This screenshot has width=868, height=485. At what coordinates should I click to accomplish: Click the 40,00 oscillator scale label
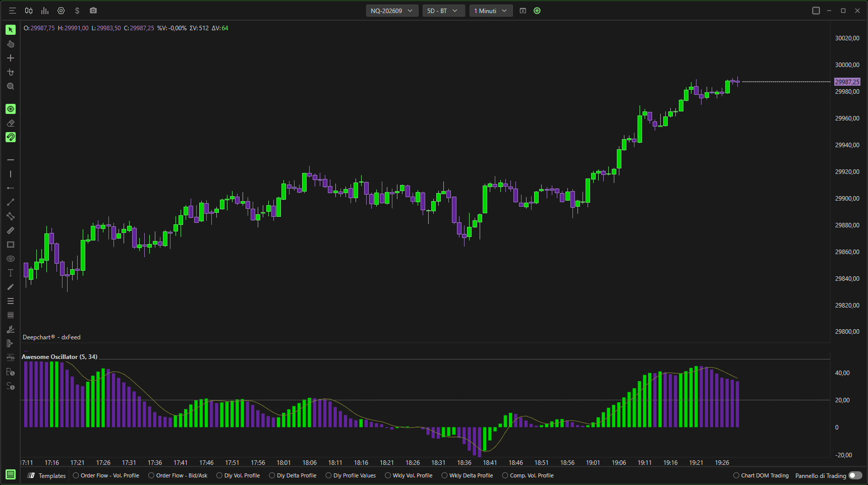coord(842,373)
